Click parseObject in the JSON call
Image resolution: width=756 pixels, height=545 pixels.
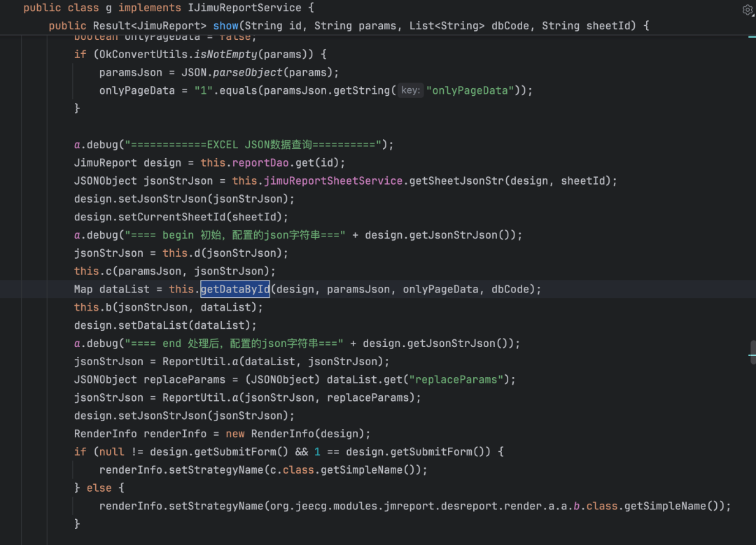click(247, 72)
